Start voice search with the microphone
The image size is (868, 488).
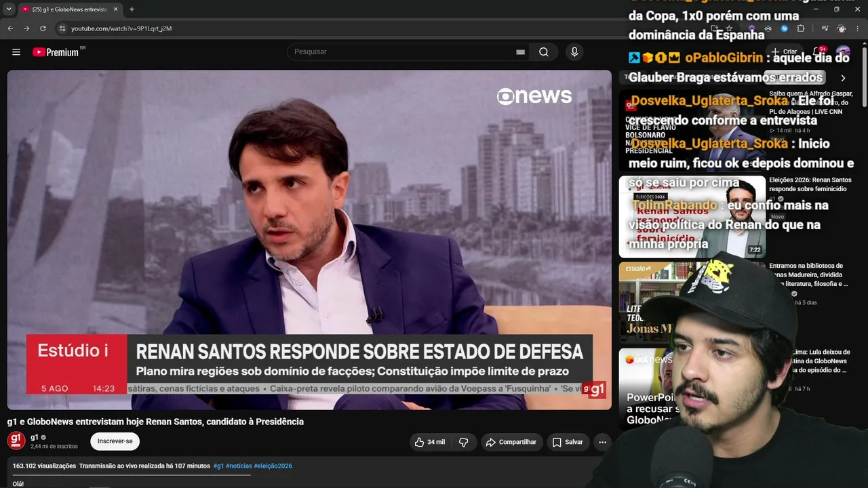(574, 52)
